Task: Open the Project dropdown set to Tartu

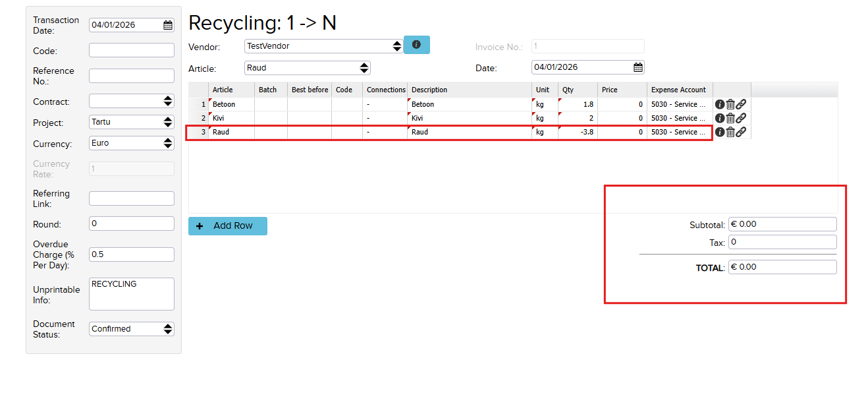Action: (x=168, y=122)
